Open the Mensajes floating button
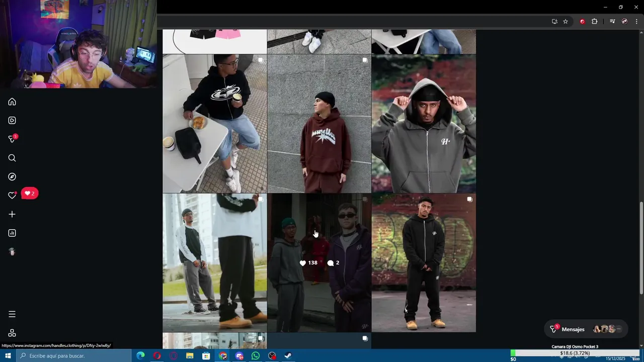Image resolution: width=644 pixels, height=362 pixels. tap(586, 329)
